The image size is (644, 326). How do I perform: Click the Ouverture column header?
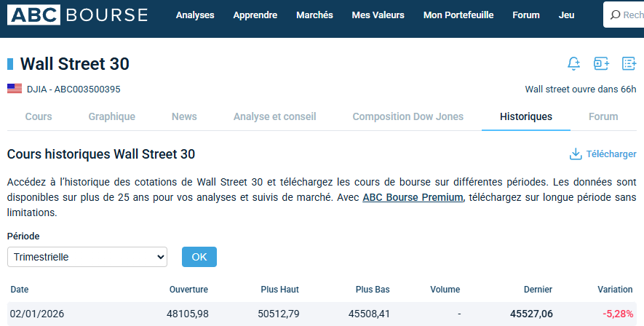[188, 290]
